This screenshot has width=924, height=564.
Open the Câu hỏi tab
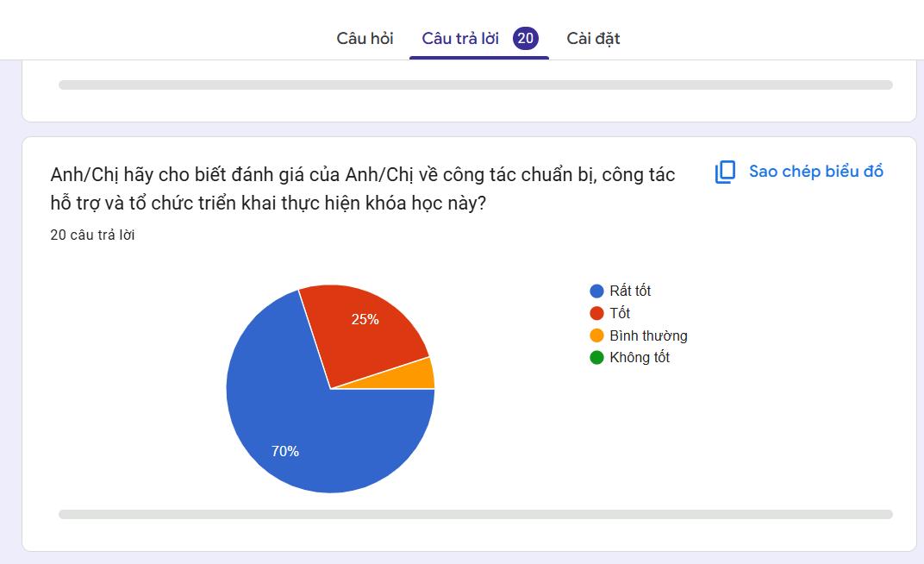coord(365,38)
